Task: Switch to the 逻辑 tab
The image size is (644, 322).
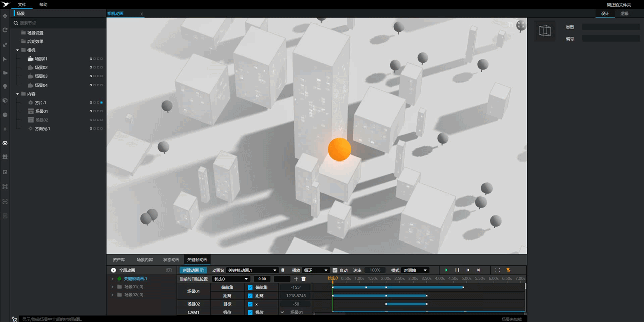Action: 624,14
